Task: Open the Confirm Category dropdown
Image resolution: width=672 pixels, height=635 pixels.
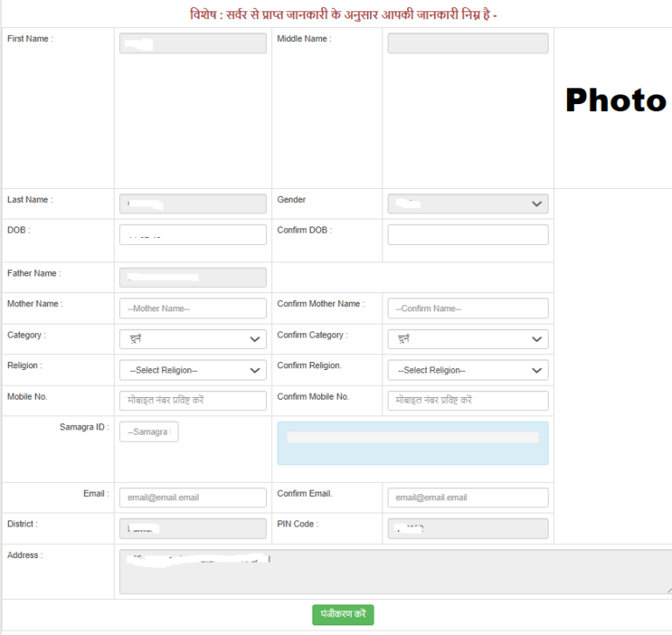Action: (467, 339)
